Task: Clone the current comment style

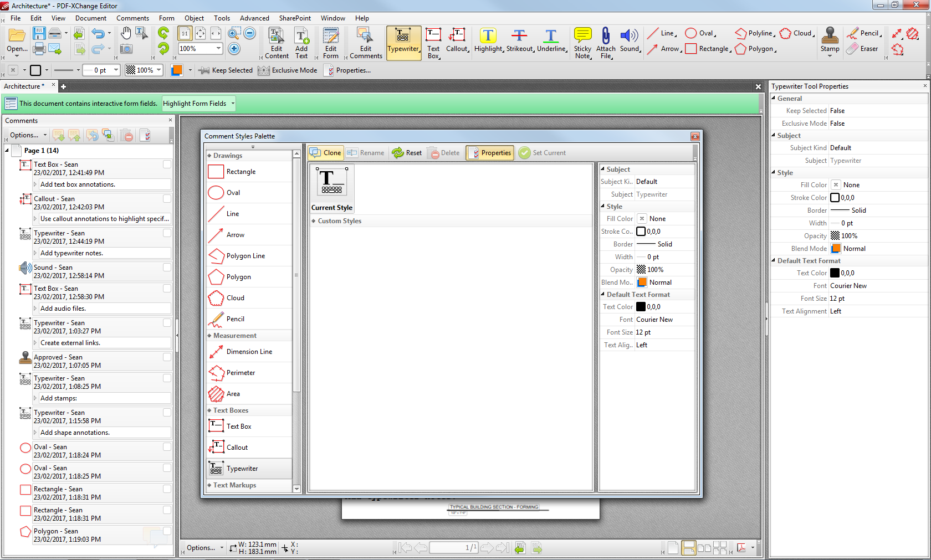Action: coord(326,152)
